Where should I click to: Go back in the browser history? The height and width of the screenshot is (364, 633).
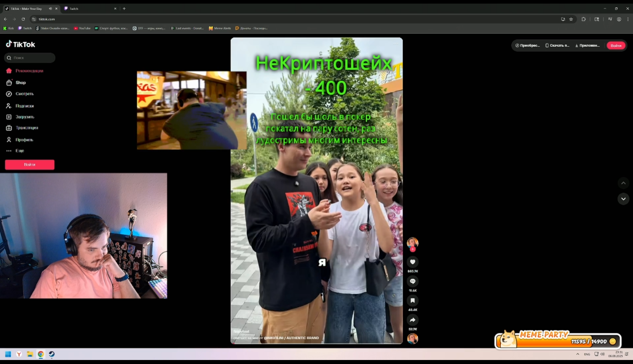[x=6, y=19]
